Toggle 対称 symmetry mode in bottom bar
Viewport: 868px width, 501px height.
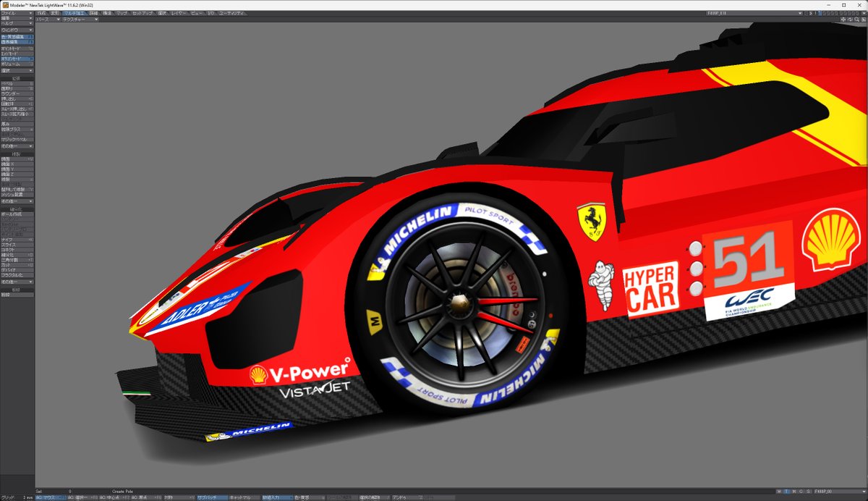[x=178, y=497]
